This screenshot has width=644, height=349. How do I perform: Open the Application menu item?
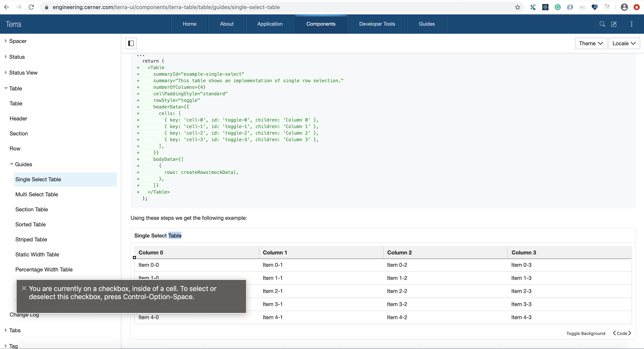tap(270, 24)
